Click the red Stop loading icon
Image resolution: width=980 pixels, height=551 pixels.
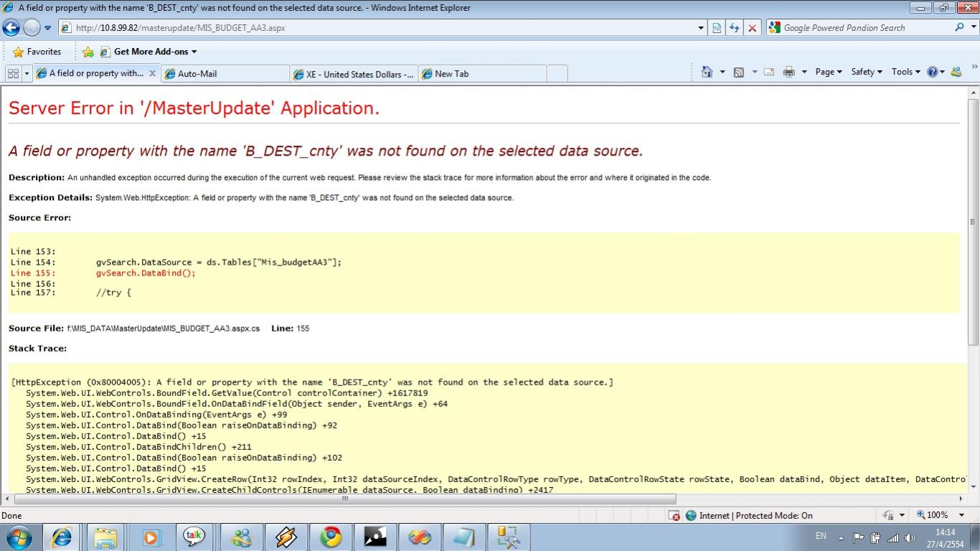click(752, 28)
